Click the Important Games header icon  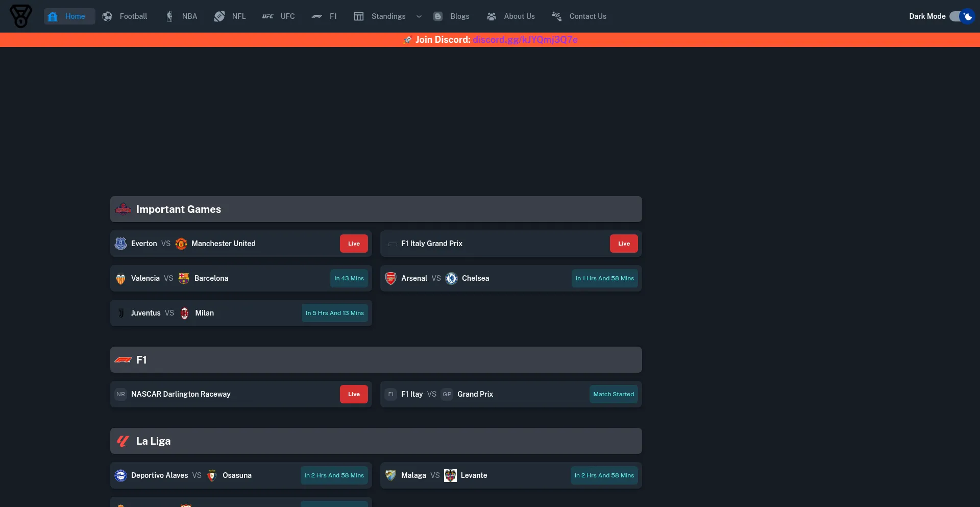[x=123, y=209]
